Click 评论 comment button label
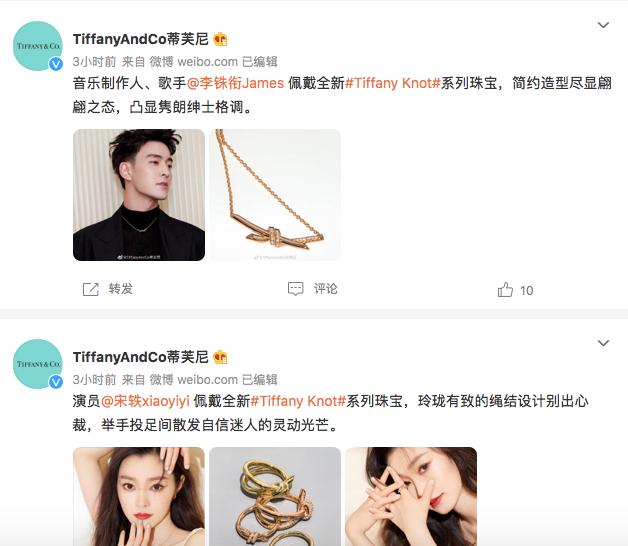 (325, 289)
